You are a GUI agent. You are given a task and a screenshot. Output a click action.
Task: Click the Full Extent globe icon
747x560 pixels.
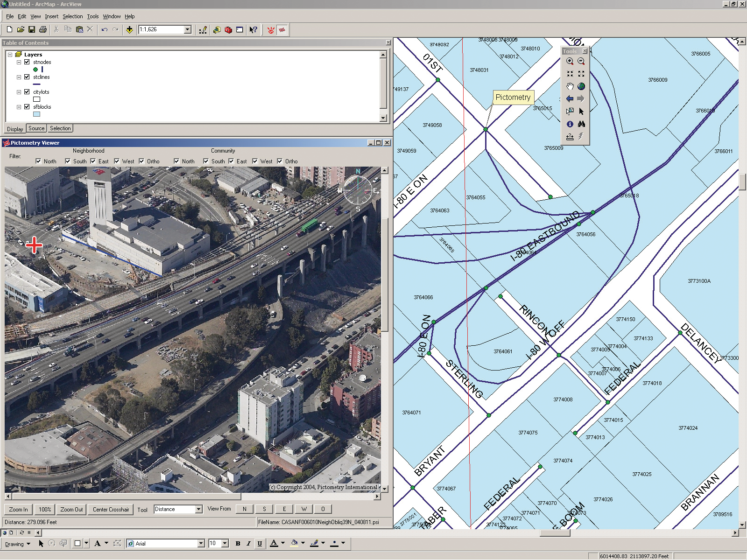pos(581,86)
